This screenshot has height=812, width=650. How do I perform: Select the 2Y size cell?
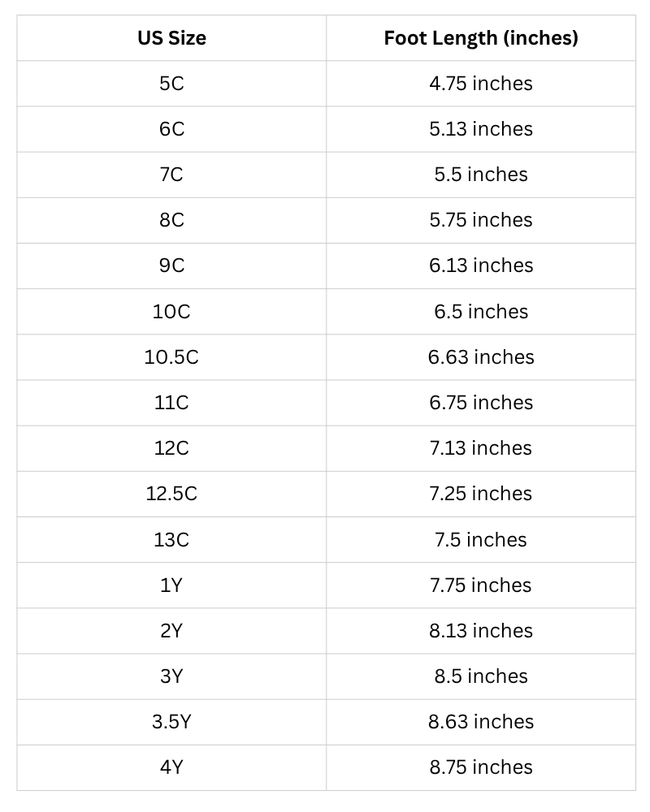click(171, 631)
